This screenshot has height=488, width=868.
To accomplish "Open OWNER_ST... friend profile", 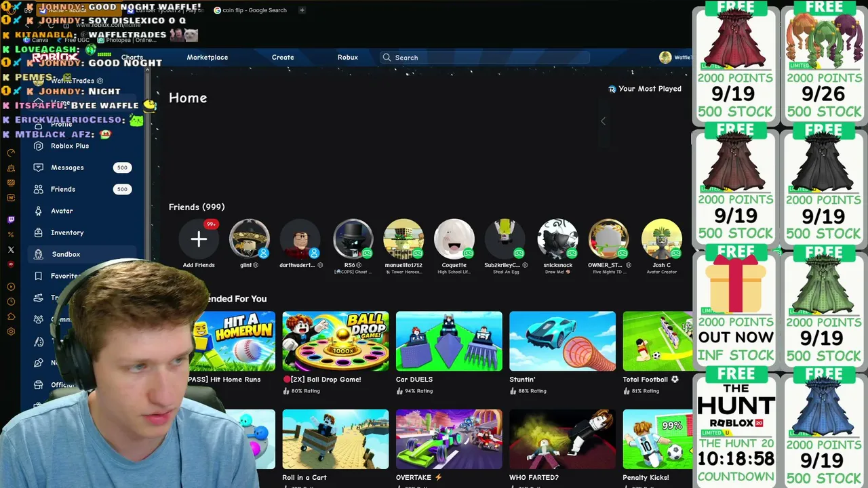I will [608, 239].
